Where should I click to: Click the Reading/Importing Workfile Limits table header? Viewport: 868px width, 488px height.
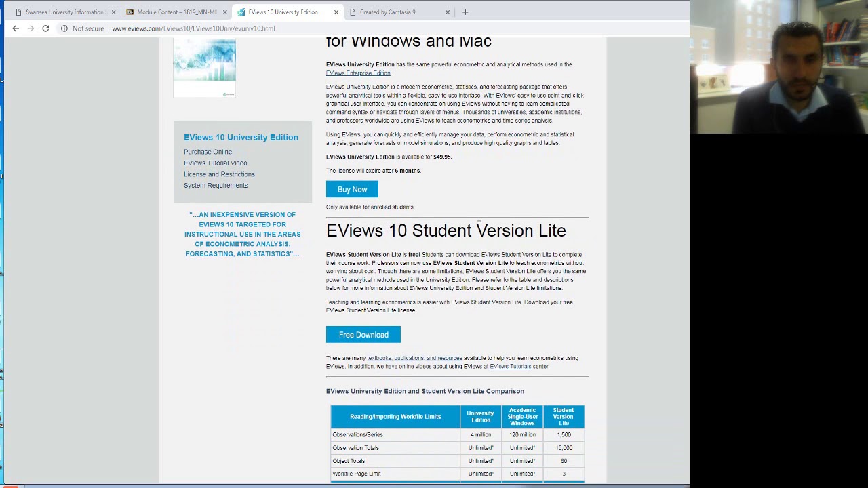395,417
